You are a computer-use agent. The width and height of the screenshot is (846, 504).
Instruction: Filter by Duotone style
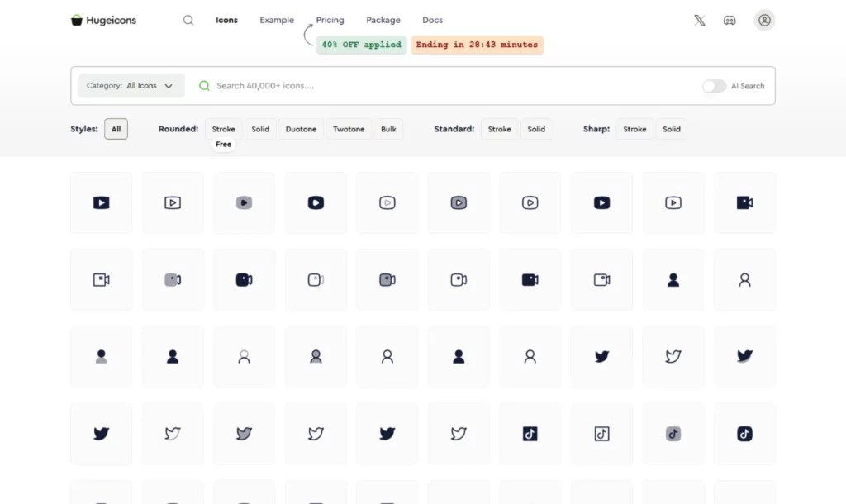click(301, 129)
